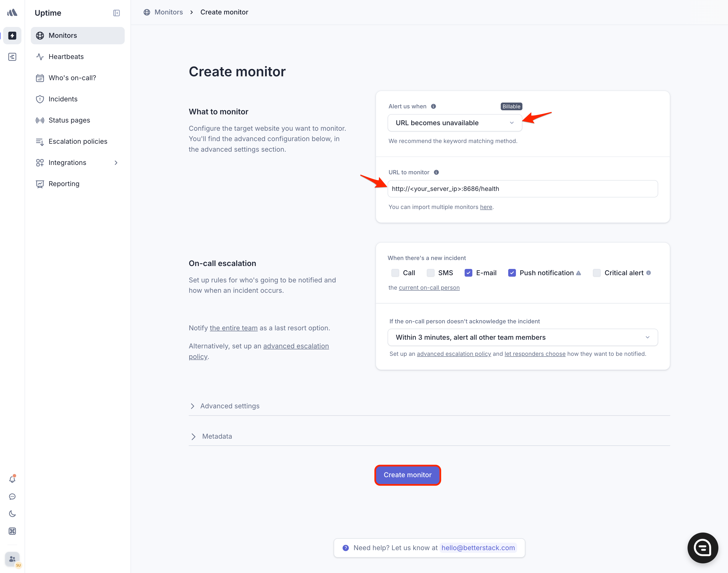
Task: Collapse the Uptime sidebar panel icon
Action: (117, 13)
